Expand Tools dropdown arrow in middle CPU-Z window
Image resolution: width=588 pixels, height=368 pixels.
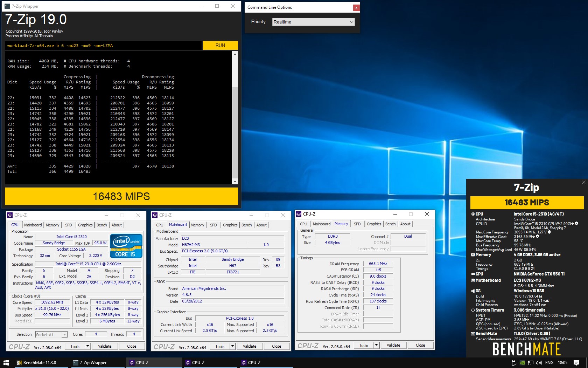tap(232, 346)
